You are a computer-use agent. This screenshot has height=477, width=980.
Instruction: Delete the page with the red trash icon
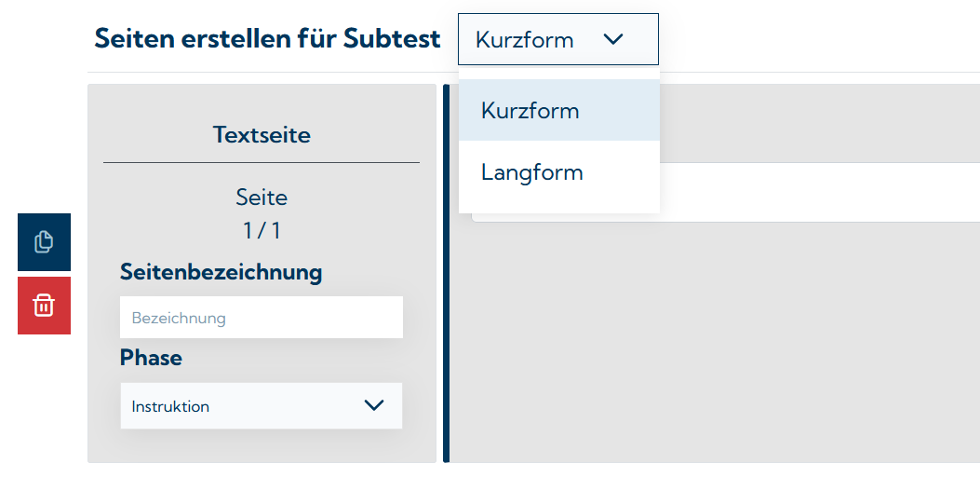pos(44,306)
